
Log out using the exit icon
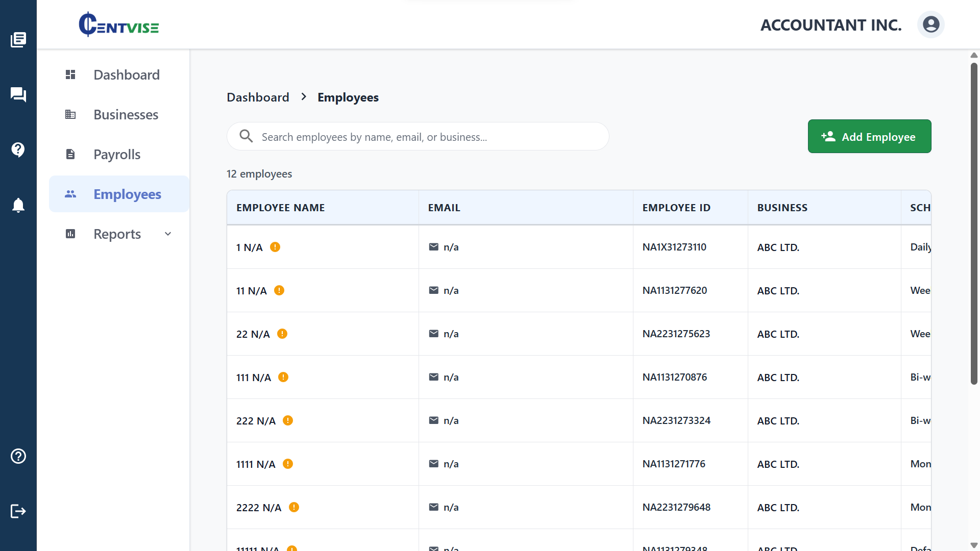[18, 512]
